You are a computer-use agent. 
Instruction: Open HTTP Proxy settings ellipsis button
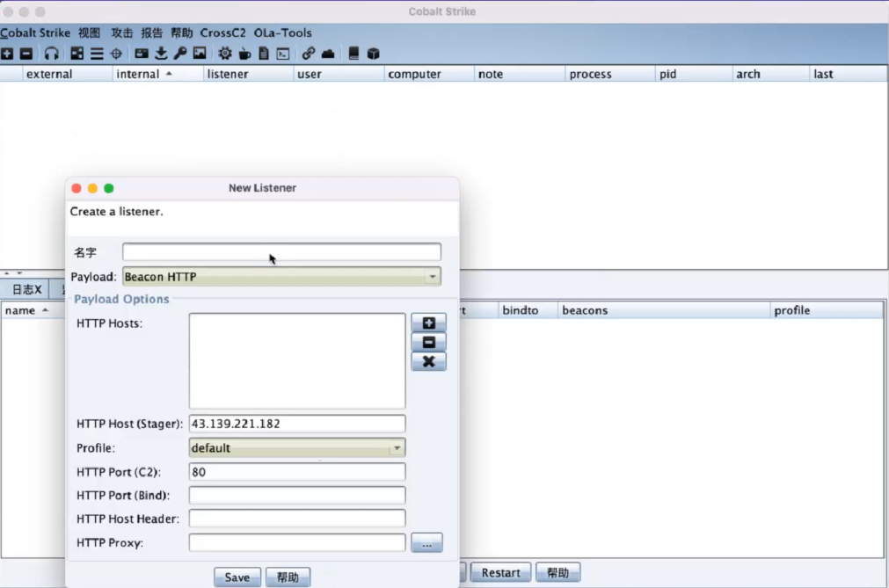[427, 542]
